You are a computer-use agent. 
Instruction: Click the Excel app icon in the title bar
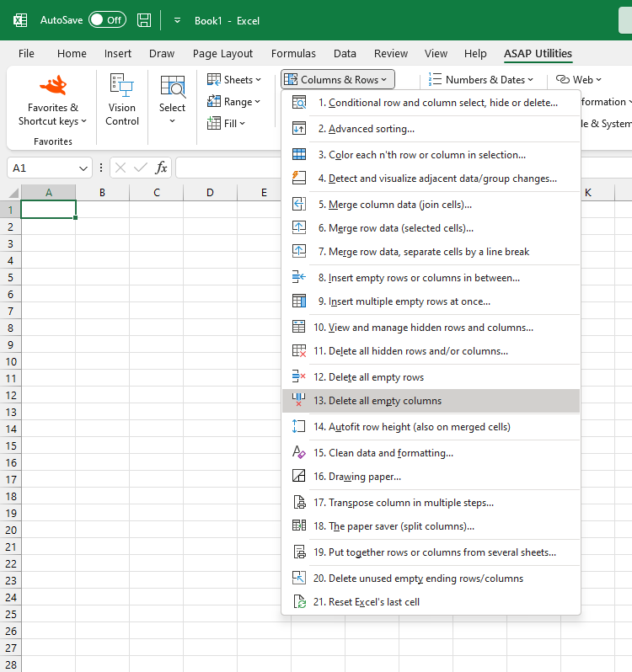[20, 20]
